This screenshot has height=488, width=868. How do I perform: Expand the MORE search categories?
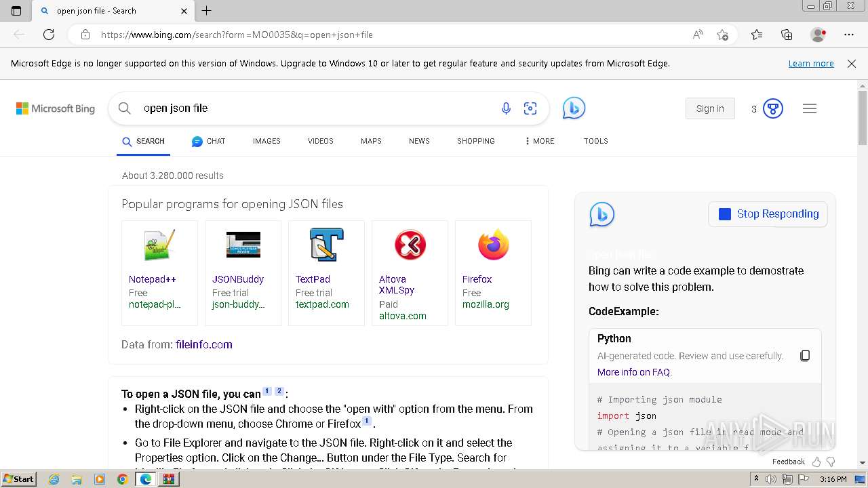point(540,141)
